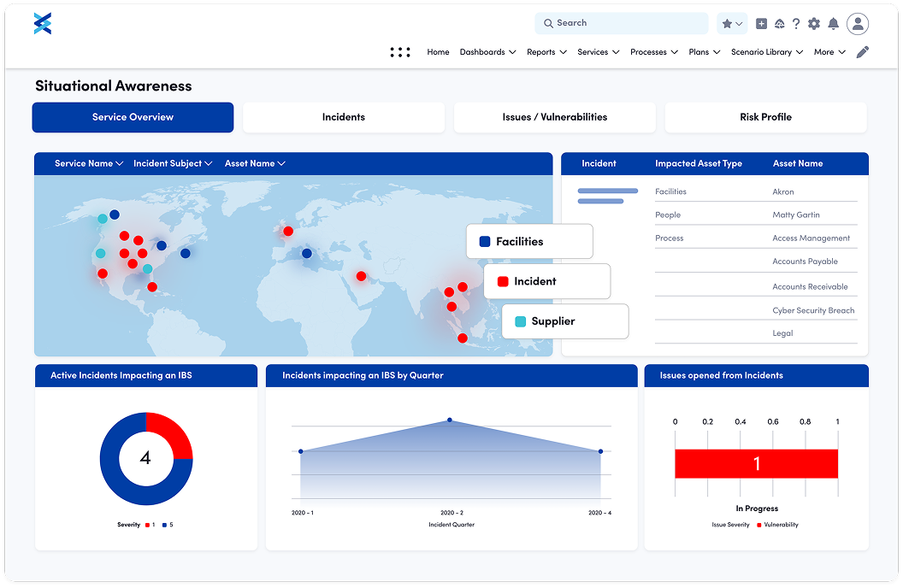The width and height of the screenshot is (903, 588).
Task: View notifications via the bell icon
Action: [x=833, y=24]
